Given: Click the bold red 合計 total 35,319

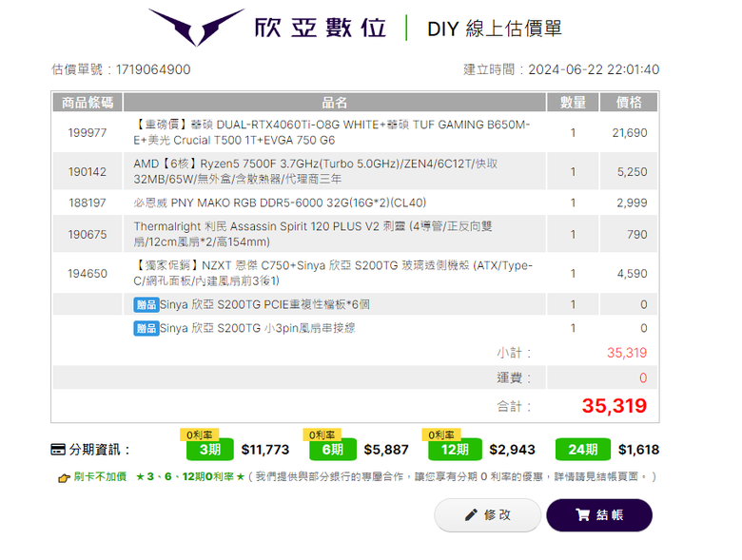Looking at the screenshot, I should pyautogui.click(x=615, y=406).
